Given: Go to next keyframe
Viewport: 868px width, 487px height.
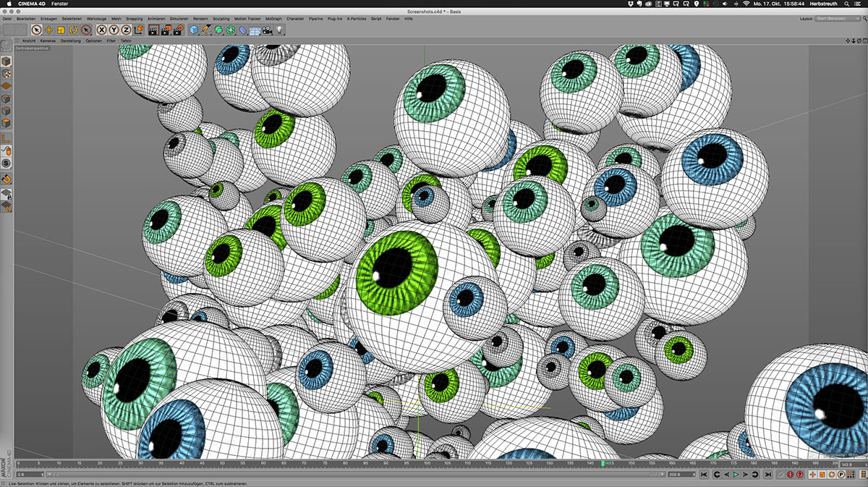Looking at the screenshot, I should coord(755,475).
